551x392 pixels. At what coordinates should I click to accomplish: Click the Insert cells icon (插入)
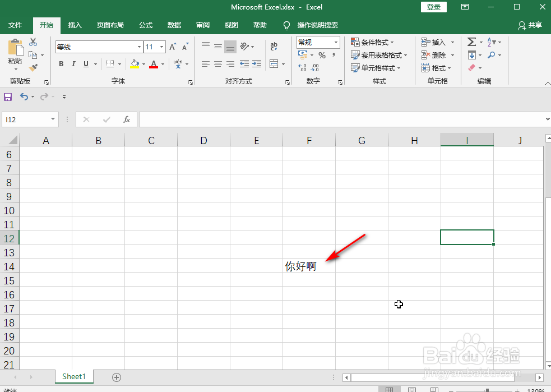434,41
